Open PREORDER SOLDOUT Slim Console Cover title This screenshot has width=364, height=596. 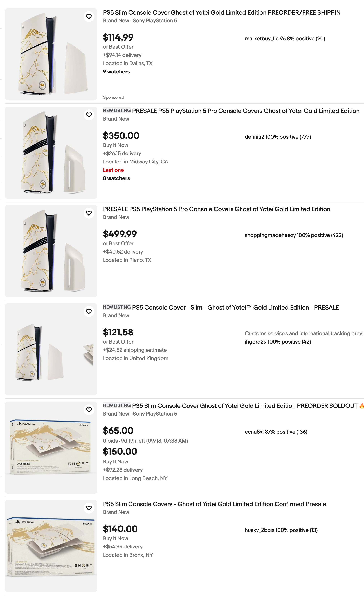point(245,406)
